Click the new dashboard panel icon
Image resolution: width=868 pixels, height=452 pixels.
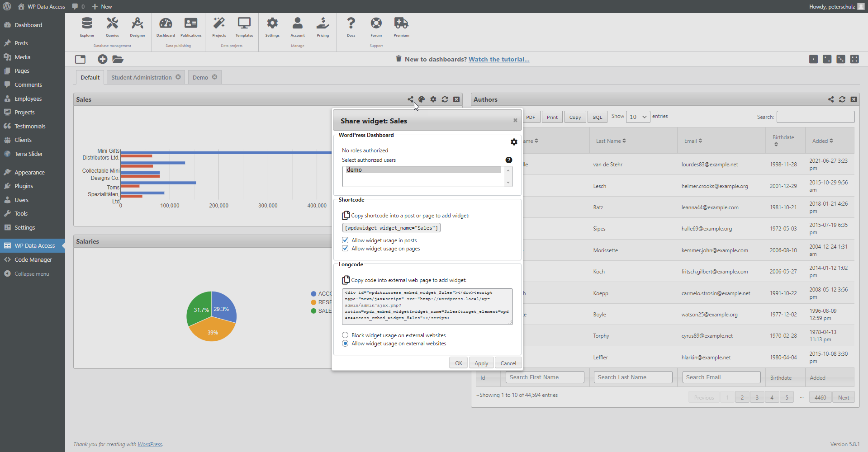coord(81,59)
